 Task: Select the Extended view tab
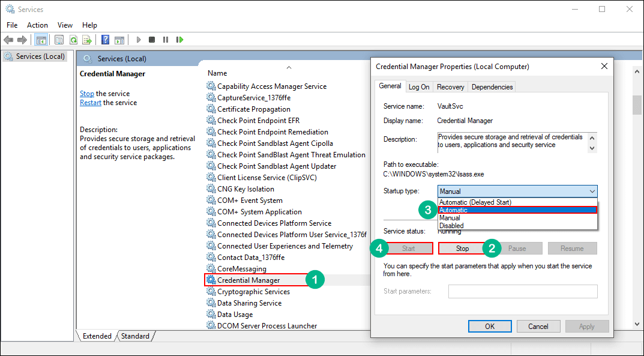(97, 336)
